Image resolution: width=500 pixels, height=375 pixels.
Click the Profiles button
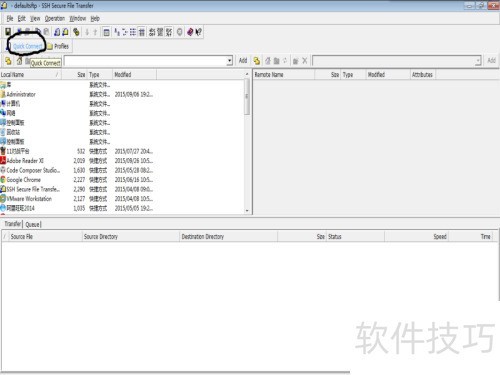(58, 46)
